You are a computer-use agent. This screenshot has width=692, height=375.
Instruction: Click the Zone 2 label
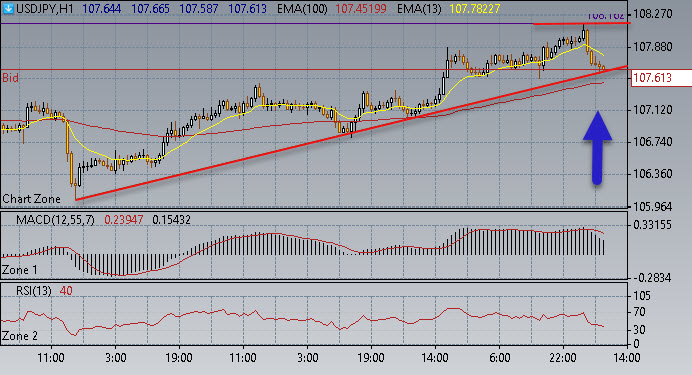20,336
